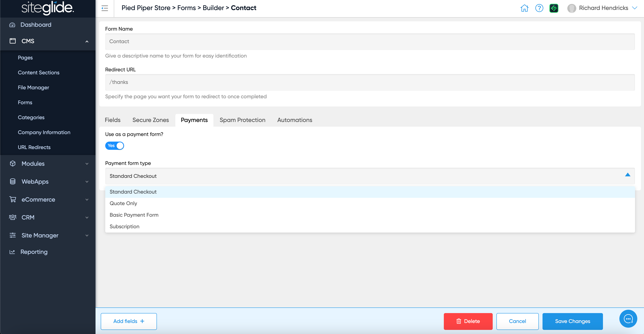Open Dashboard from the sidebar
644x334 pixels.
coord(36,24)
